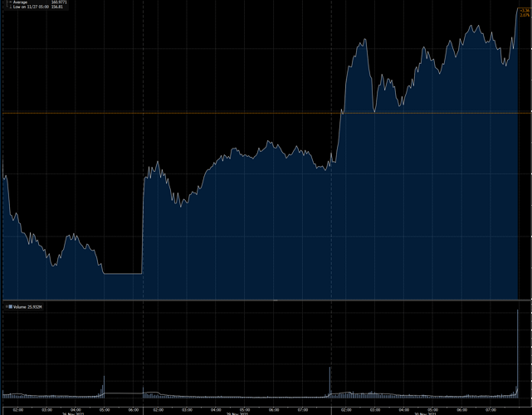Click the first 02:00 time axis label
532x415 pixels.
pyautogui.click(x=18, y=409)
